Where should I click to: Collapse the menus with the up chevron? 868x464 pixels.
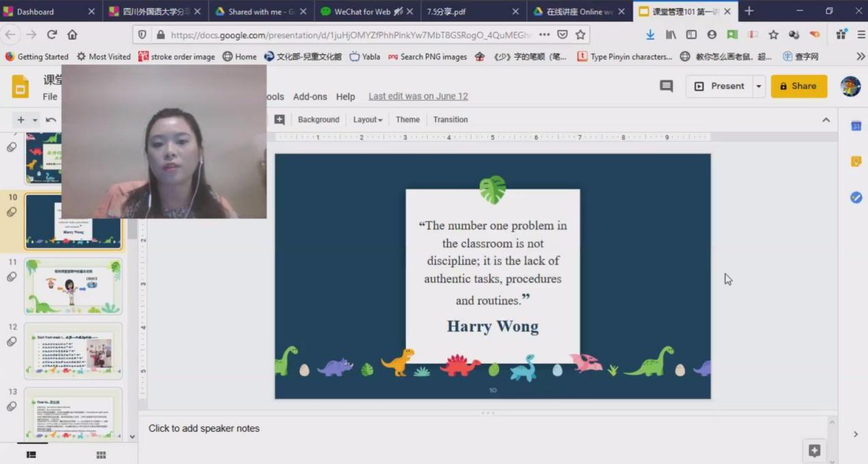pyautogui.click(x=826, y=120)
